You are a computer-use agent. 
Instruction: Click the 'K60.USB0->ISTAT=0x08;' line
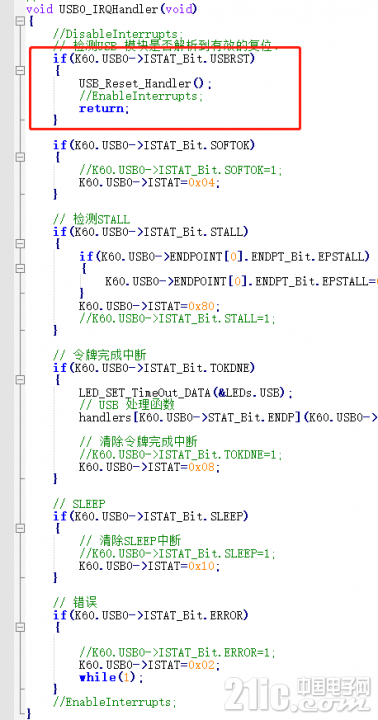click(x=149, y=467)
